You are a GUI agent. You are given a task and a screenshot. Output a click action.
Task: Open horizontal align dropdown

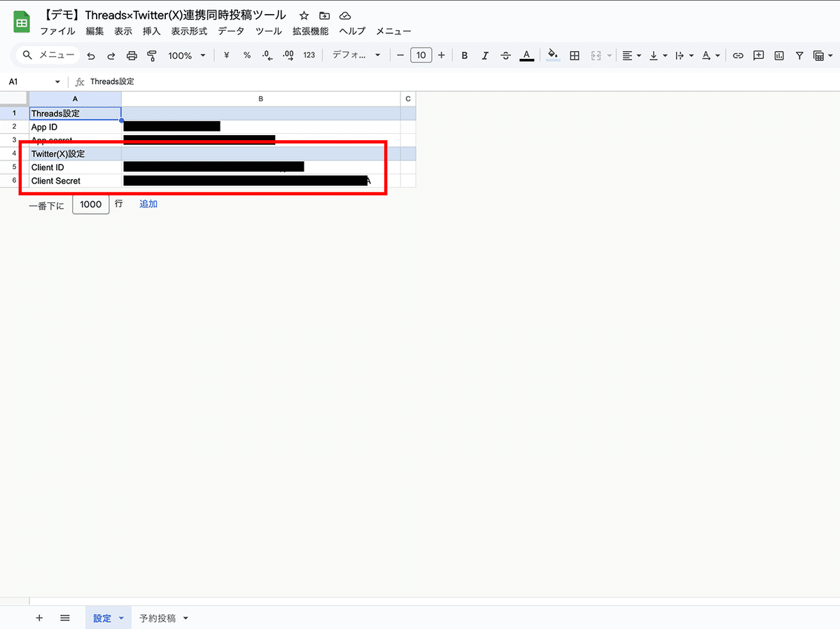(x=632, y=55)
